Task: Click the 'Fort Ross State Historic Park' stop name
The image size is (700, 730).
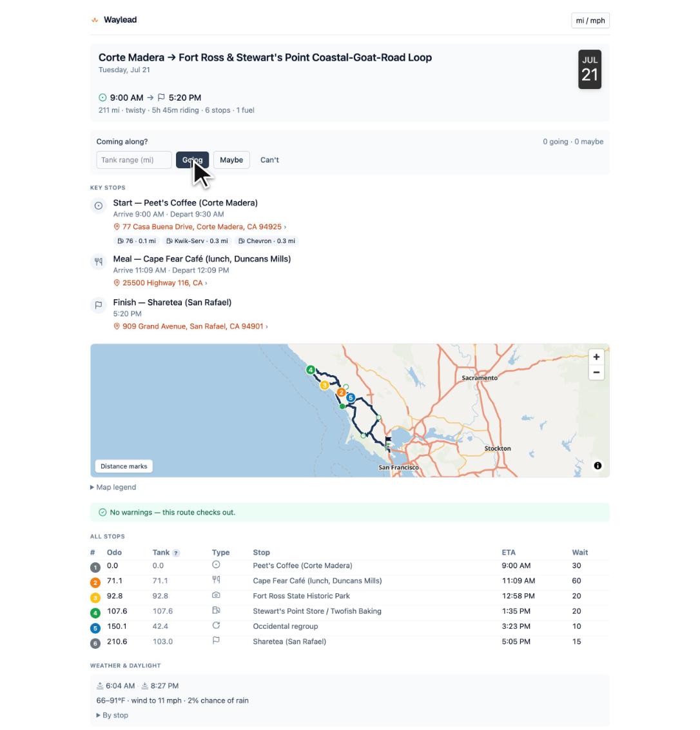Action: [301, 596]
